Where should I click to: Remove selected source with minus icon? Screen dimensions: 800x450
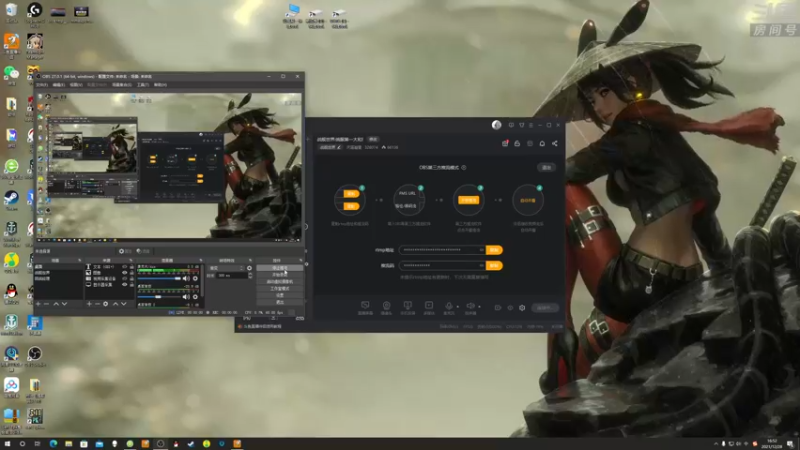click(x=97, y=304)
